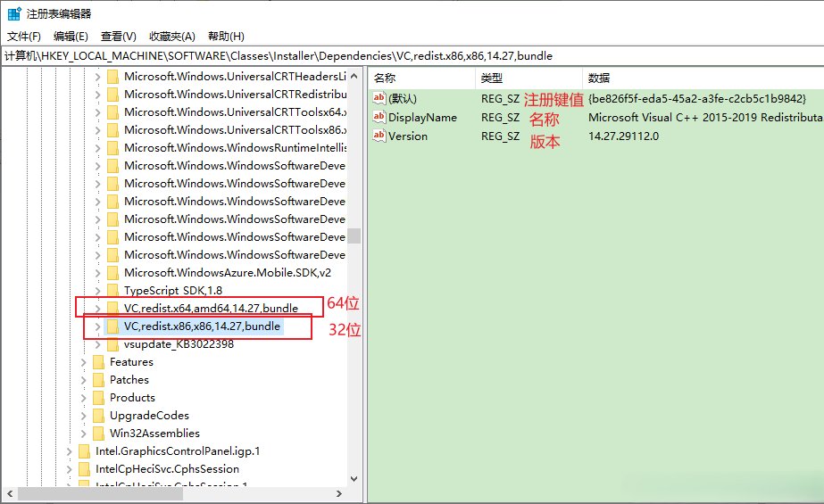Image resolution: width=824 pixels, height=504 pixels.
Task: Click the version data 14.27.29112.0
Action: pyautogui.click(x=623, y=136)
